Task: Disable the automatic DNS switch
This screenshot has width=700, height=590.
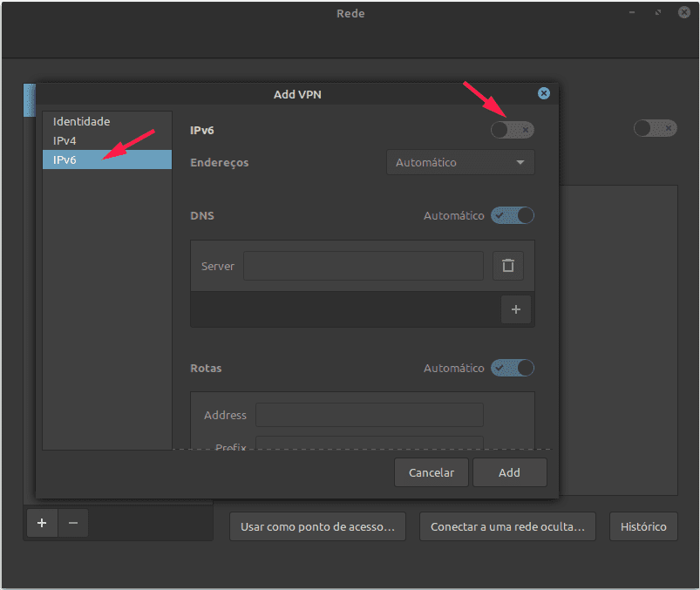Action: click(x=512, y=215)
